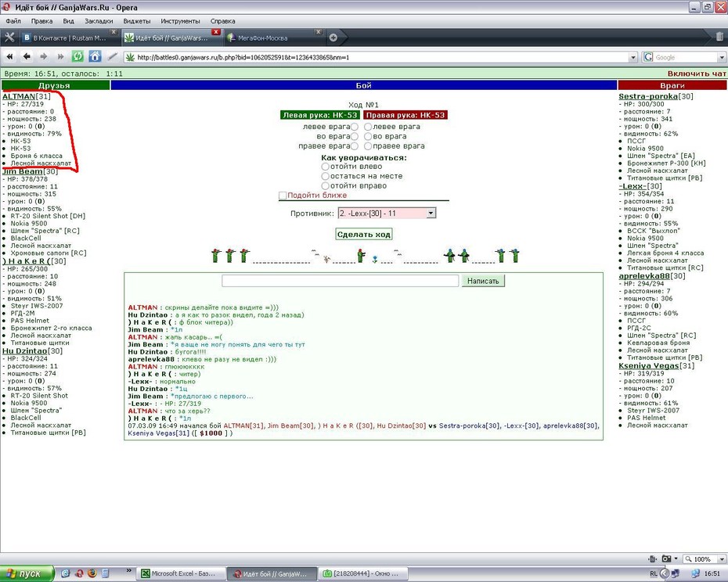The image size is (728, 582).
Task: Click the 'Включить чат' link
Action: (x=697, y=74)
